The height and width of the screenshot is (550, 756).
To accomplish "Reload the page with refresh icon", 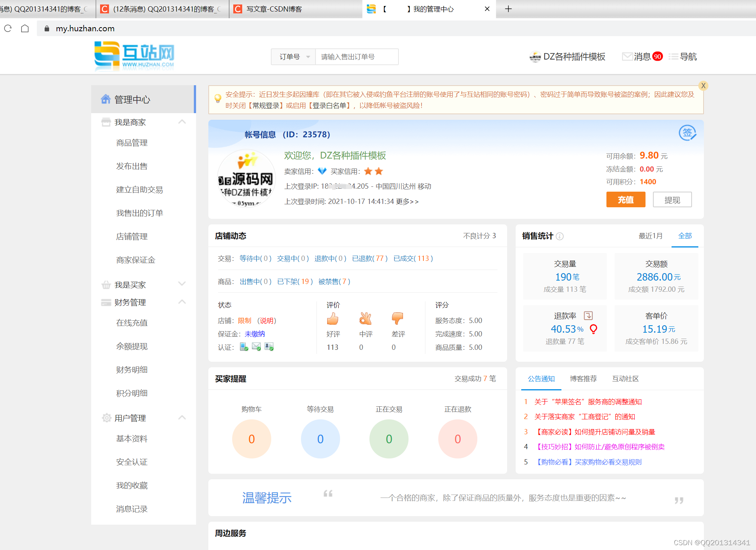I will tap(8, 29).
